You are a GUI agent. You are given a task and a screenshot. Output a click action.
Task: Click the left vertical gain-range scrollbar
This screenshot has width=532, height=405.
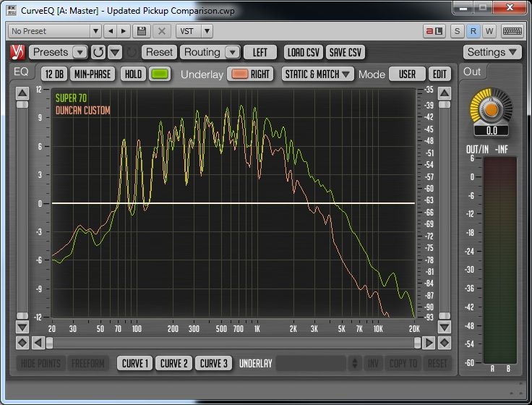[22, 210]
